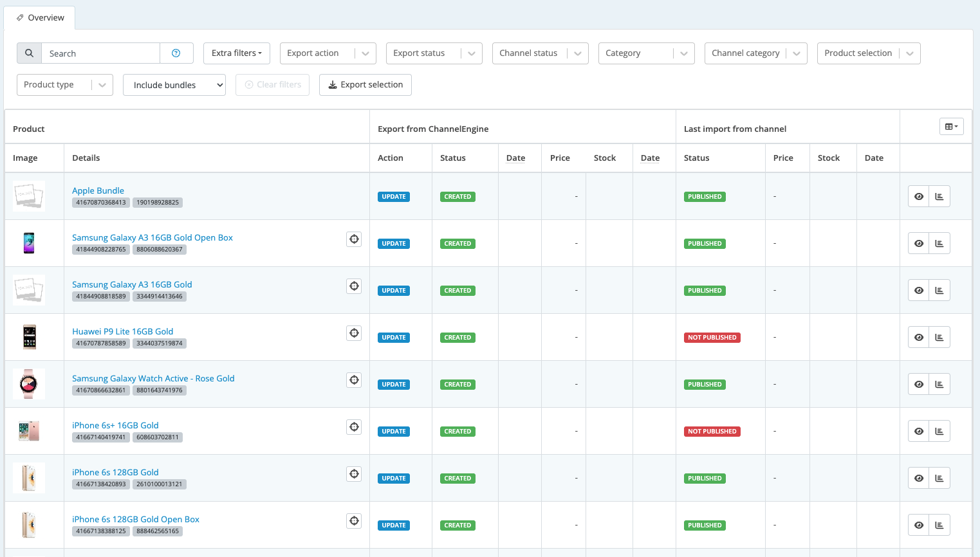
Task: Click eye icon for iPhone 6s 128GB Gold Open Box
Action: 919,525
